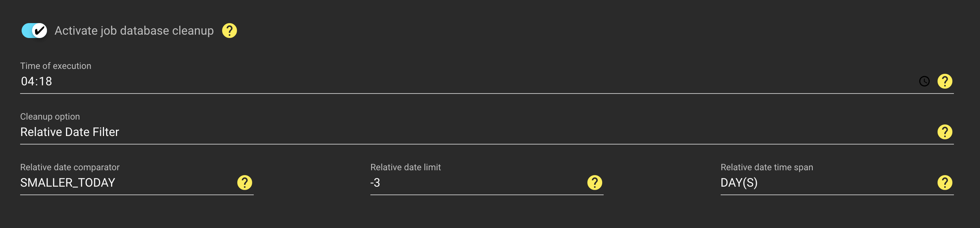Open help for Activate job database cleanup
The width and height of the screenshot is (980, 228).
(230, 31)
